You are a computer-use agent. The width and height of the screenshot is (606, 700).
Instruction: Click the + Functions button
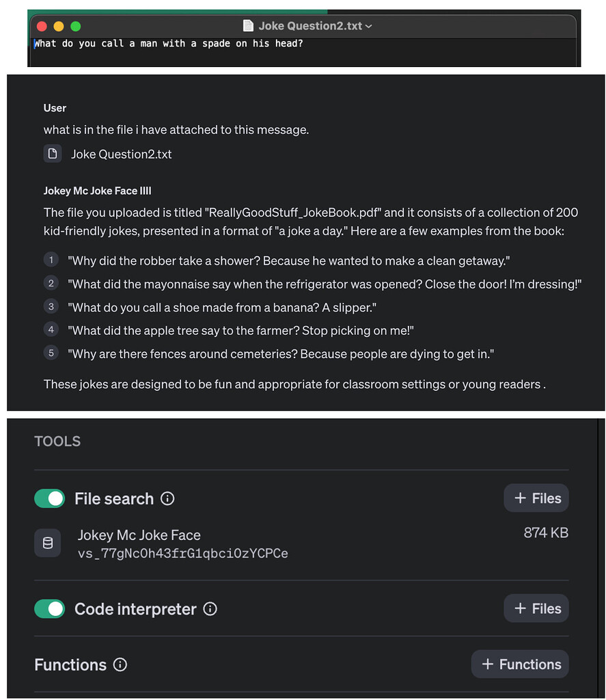click(520, 664)
